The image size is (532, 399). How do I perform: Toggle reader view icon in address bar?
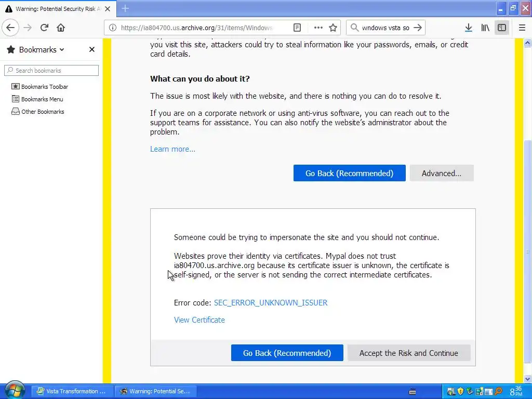click(x=297, y=28)
